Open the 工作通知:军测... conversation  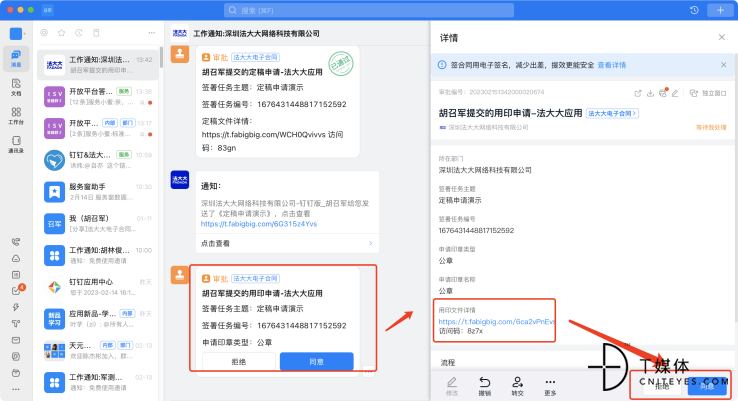[98, 382]
